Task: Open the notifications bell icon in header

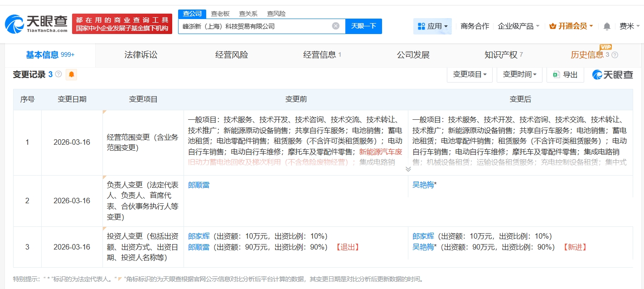Action: [x=607, y=26]
